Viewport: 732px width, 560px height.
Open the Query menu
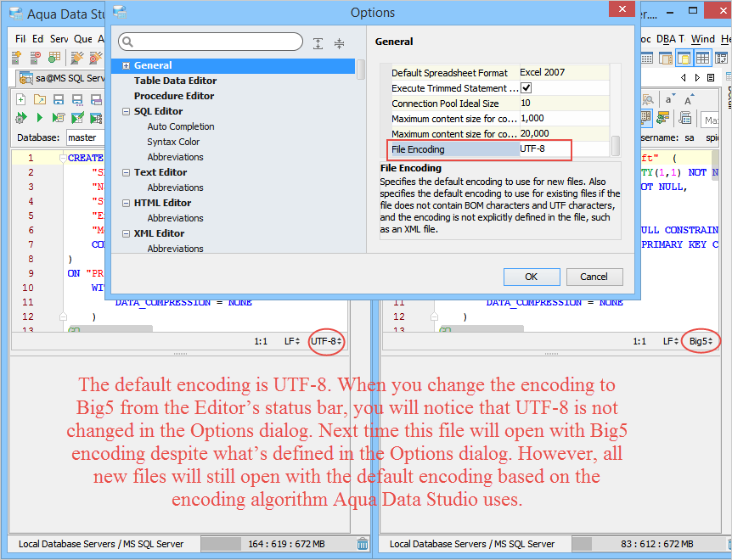tap(82, 39)
